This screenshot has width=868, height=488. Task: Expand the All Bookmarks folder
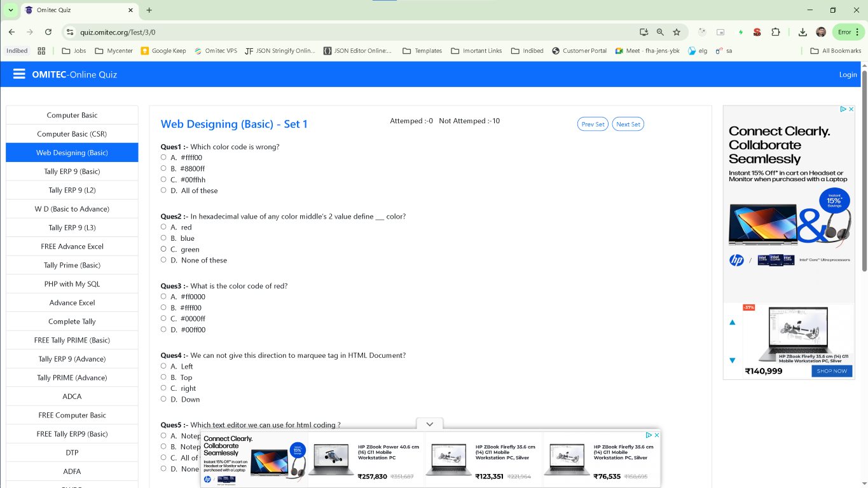(836, 51)
